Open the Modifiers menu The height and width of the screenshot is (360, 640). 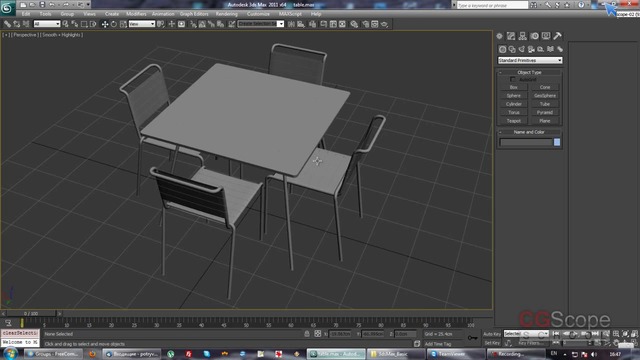(x=136, y=14)
